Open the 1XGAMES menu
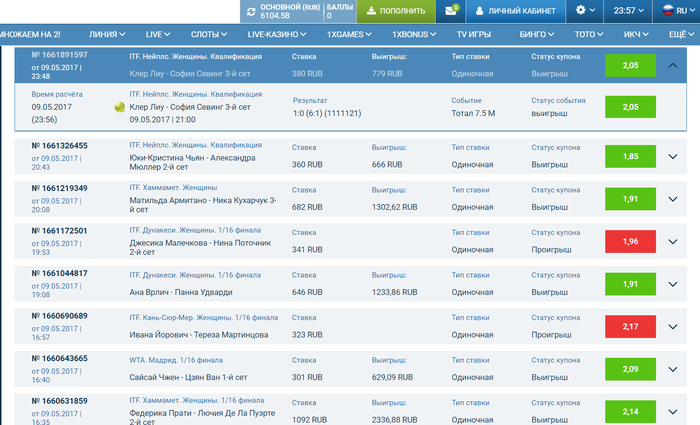The width and height of the screenshot is (700, 425). [x=349, y=34]
